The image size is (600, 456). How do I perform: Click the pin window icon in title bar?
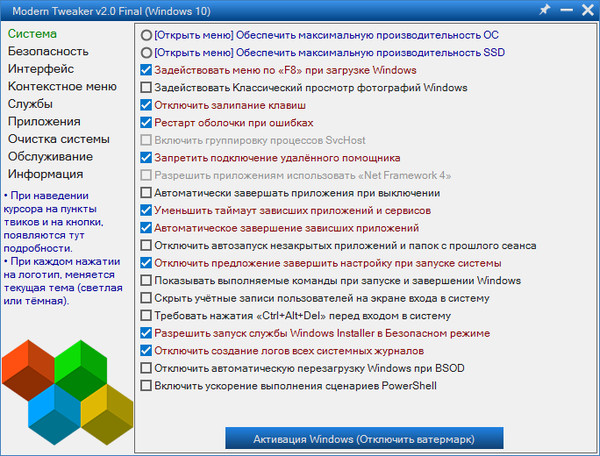[545, 10]
